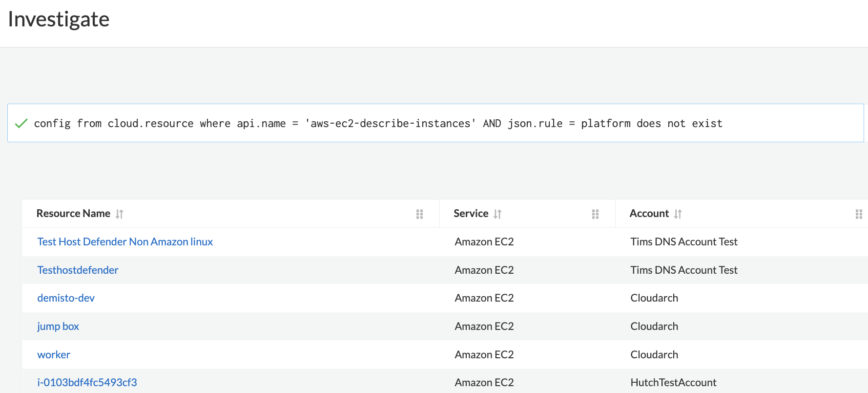Click the Account column drag handle
This screenshot has width=868, height=393.
click(859, 214)
